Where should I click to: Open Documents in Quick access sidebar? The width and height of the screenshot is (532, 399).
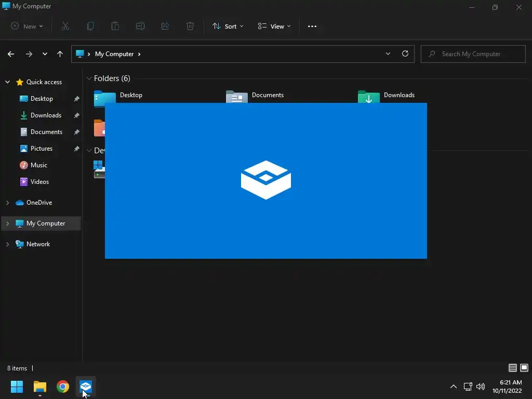[46, 132]
